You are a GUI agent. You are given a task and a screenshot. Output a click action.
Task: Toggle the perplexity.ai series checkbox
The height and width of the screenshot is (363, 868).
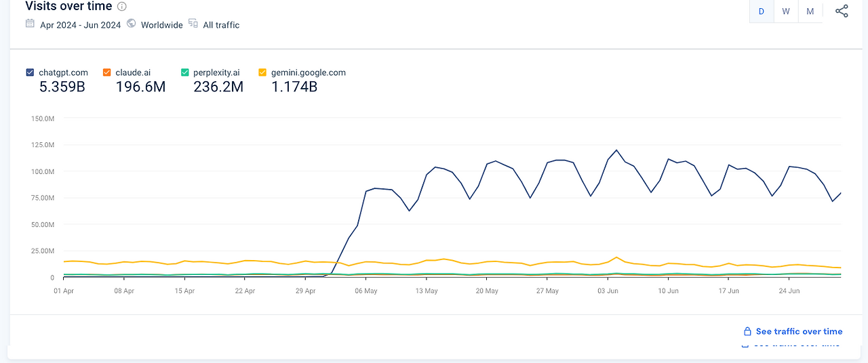coord(185,72)
